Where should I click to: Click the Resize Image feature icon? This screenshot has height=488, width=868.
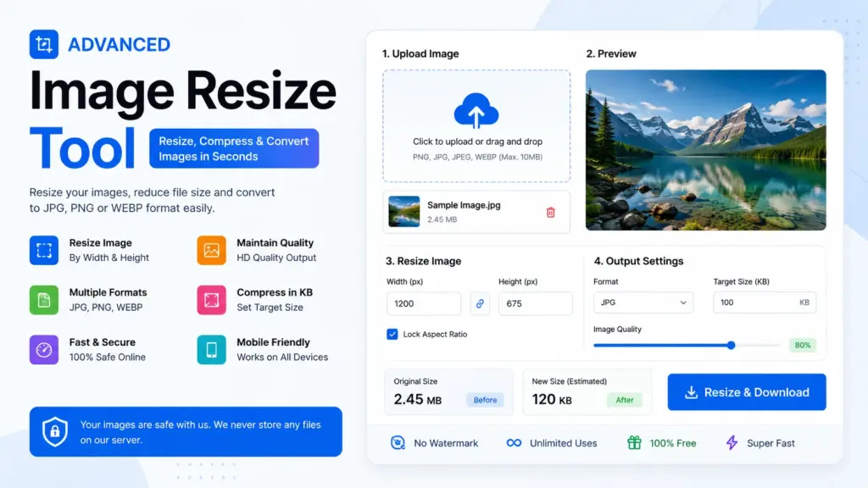[x=44, y=250]
